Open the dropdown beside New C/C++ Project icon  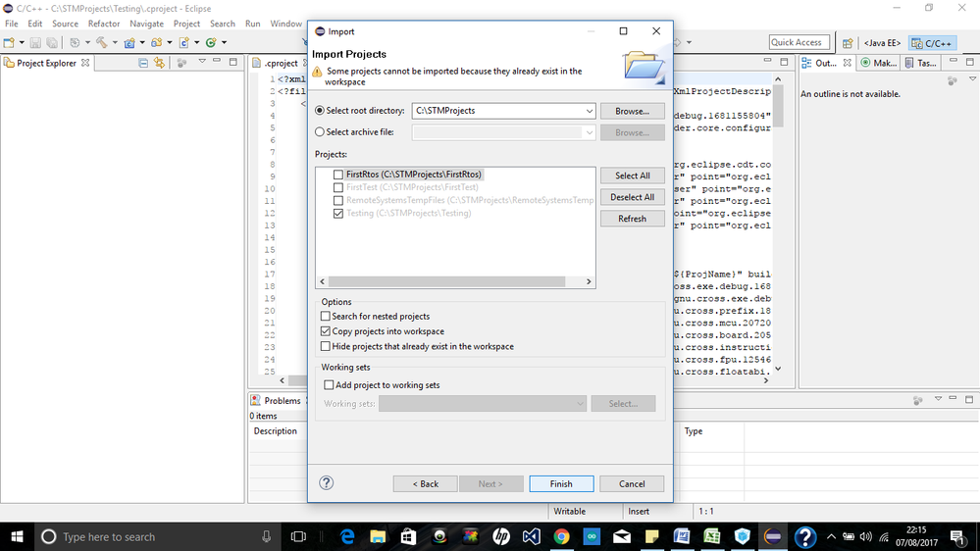(142, 42)
